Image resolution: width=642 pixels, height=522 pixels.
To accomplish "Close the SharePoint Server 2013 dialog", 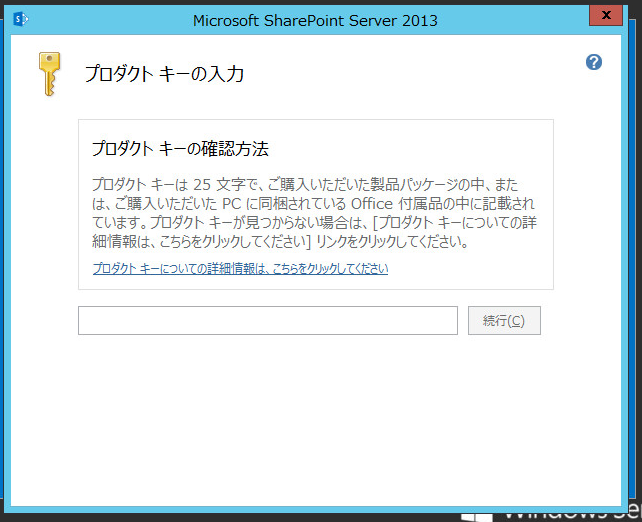I will point(606,16).
